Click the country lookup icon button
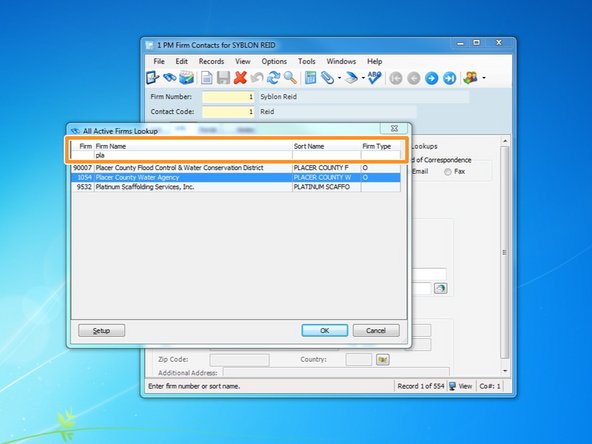This screenshot has height=444, width=592. (x=382, y=360)
